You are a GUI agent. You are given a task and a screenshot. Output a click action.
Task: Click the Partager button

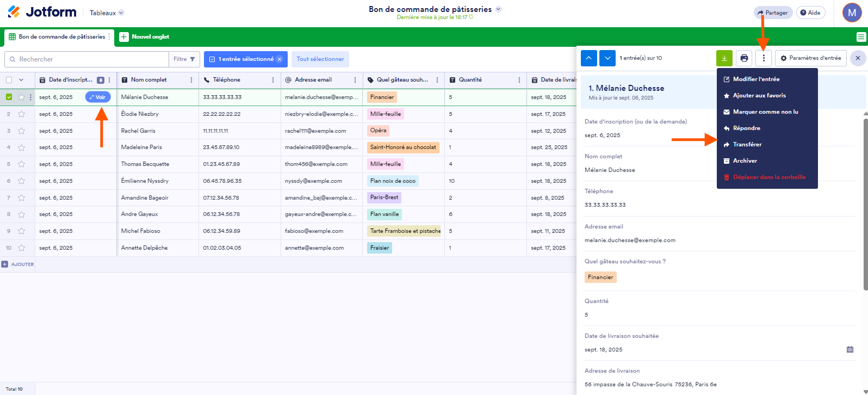[773, 13]
